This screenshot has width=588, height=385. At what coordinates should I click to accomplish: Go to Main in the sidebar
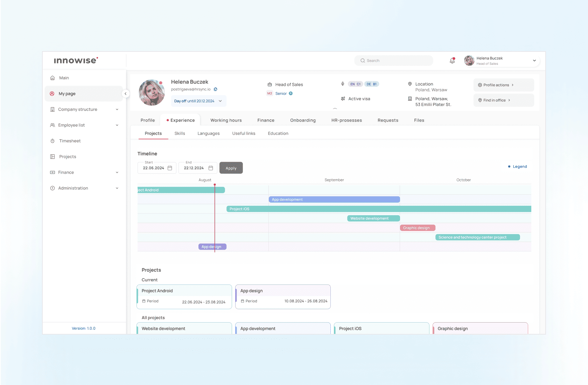coord(64,78)
